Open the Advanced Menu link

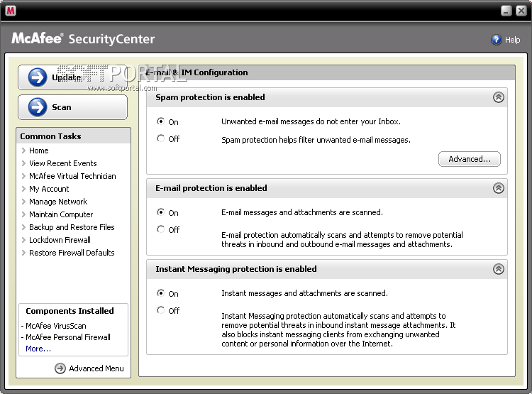pyautogui.click(x=96, y=368)
